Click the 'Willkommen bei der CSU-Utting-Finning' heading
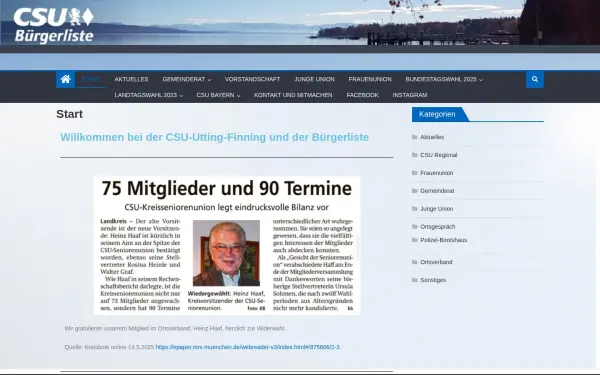Viewport: 600px width, 375px height. point(214,137)
